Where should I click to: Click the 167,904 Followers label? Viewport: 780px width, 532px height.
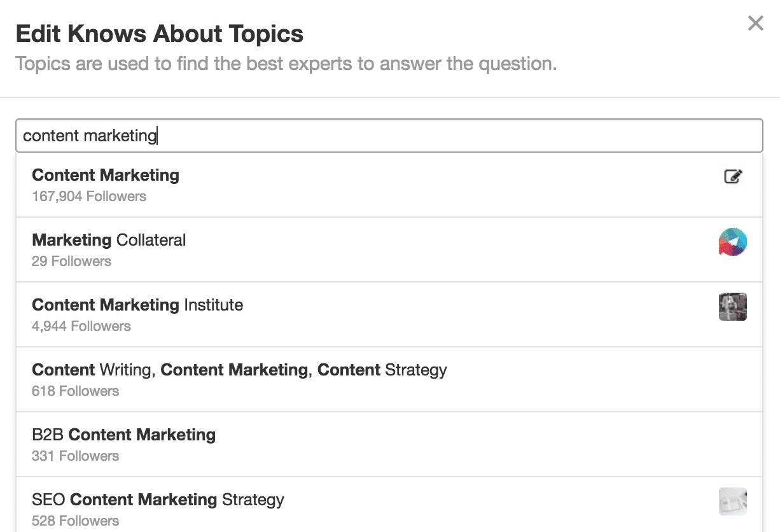[x=88, y=196]
